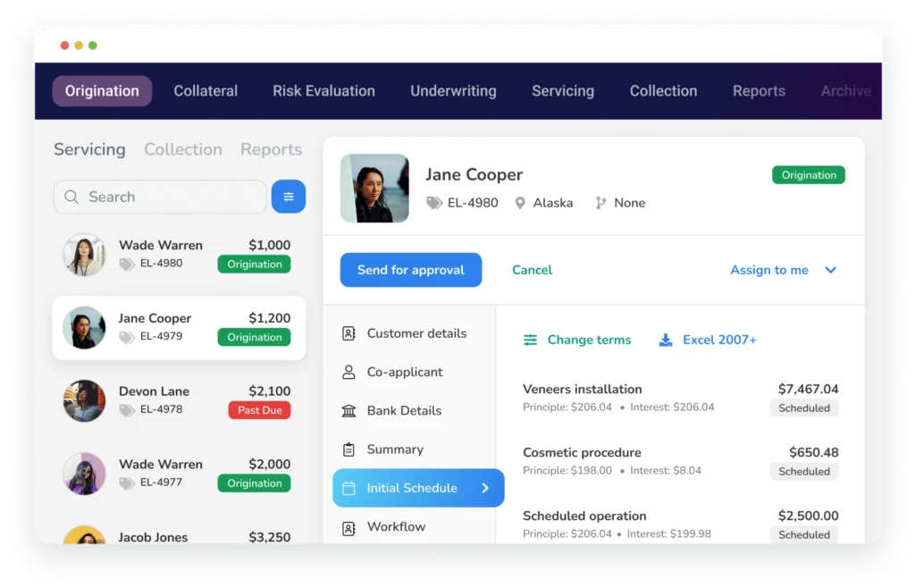915x588 pixels.
Task: Click the Cancel link
Action: tap(533, 270)
